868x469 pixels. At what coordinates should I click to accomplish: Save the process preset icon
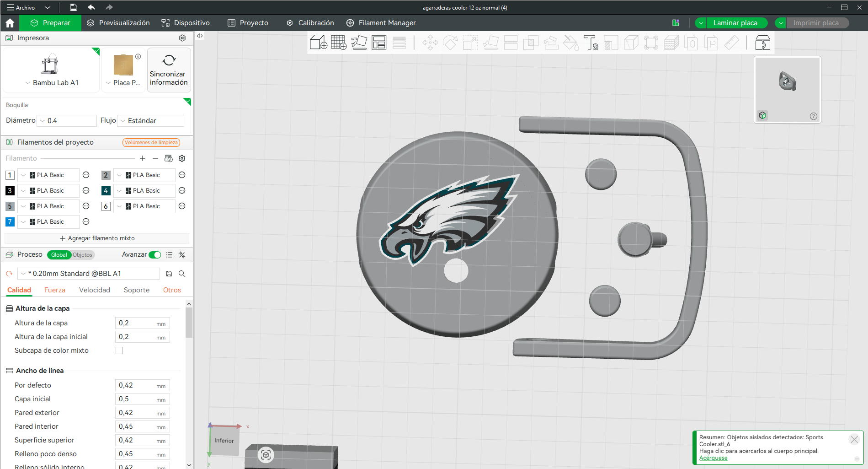(x=169, y=274)
